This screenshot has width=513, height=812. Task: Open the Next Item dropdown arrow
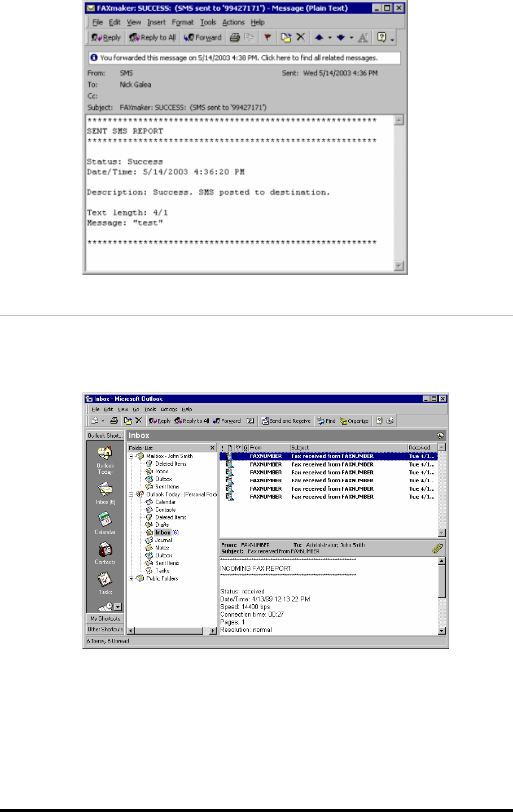click(350, 38)
